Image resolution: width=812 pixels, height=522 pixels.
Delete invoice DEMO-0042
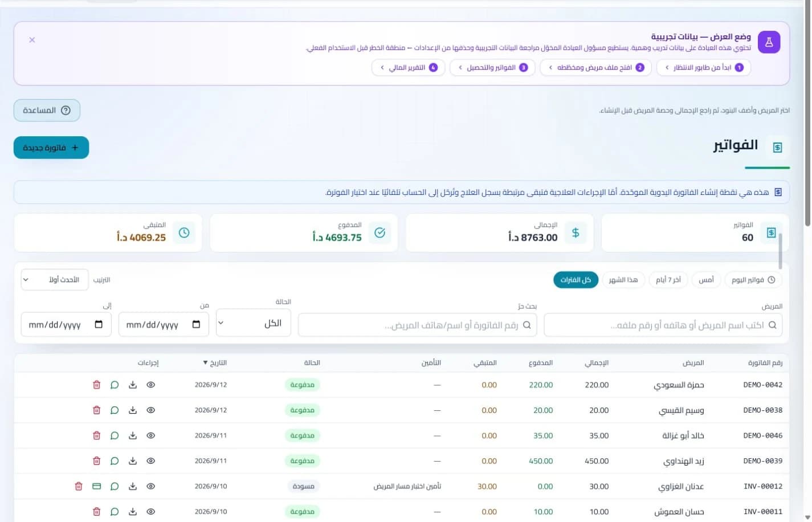pyautogui.click(x=96, y=385)
